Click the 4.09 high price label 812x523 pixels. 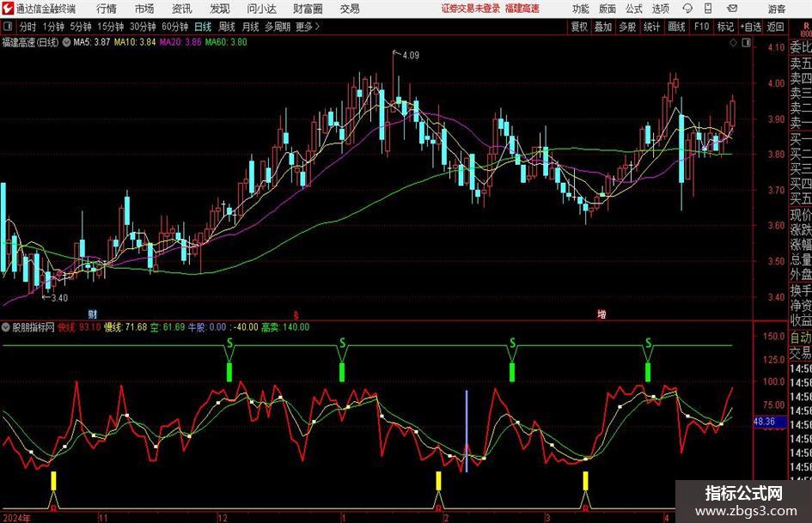point(411,55)
